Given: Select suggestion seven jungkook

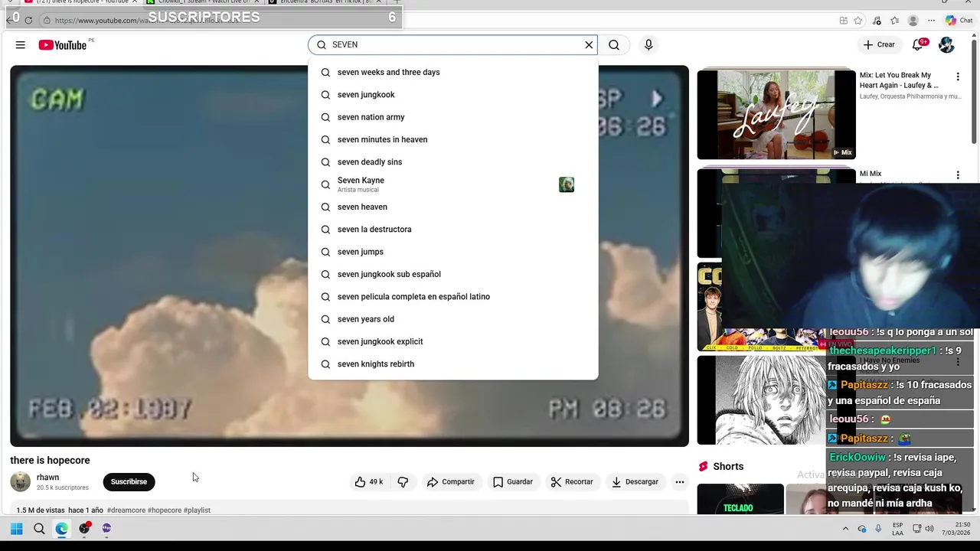Looking at the screenshot, I should (x=453, y=95).
